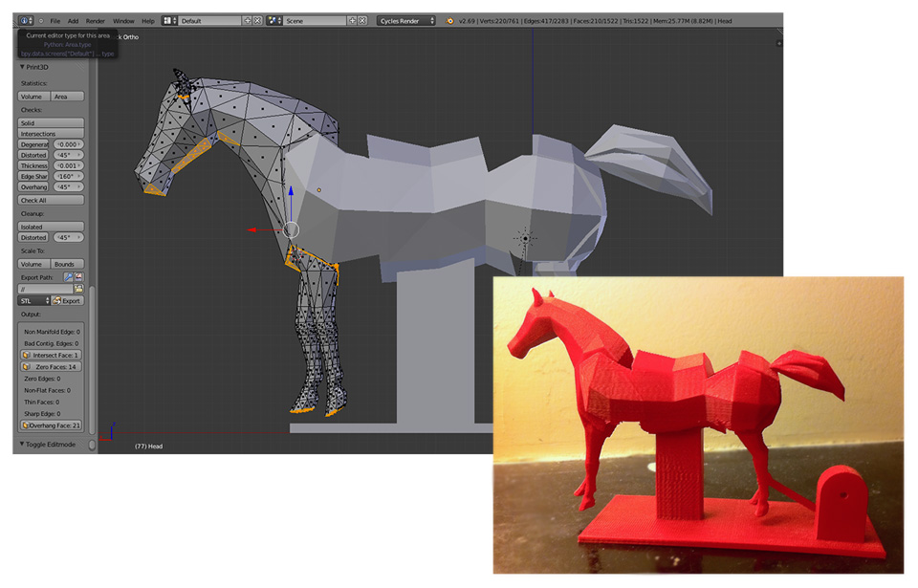Open the Render menu

tap(96, 21)
